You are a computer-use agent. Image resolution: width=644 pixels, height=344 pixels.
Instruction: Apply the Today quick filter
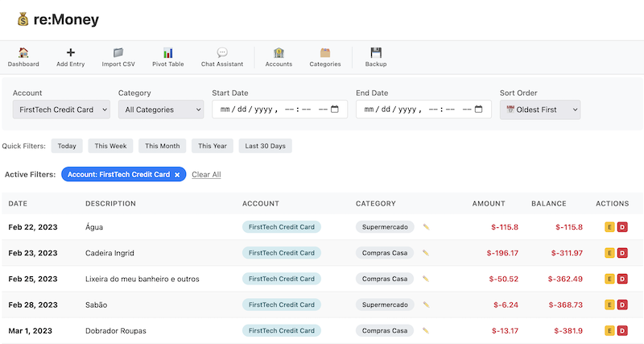tap(67, 146)
